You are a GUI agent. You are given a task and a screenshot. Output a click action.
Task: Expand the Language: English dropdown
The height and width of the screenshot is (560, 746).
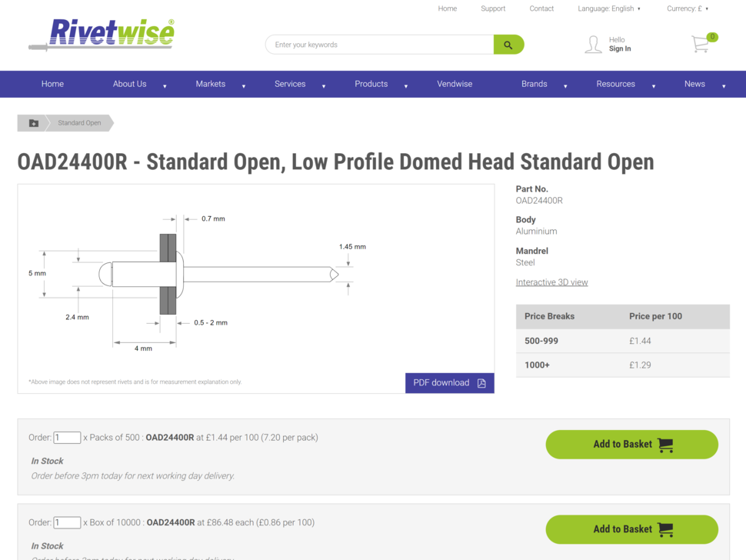(x=609, y=8)
